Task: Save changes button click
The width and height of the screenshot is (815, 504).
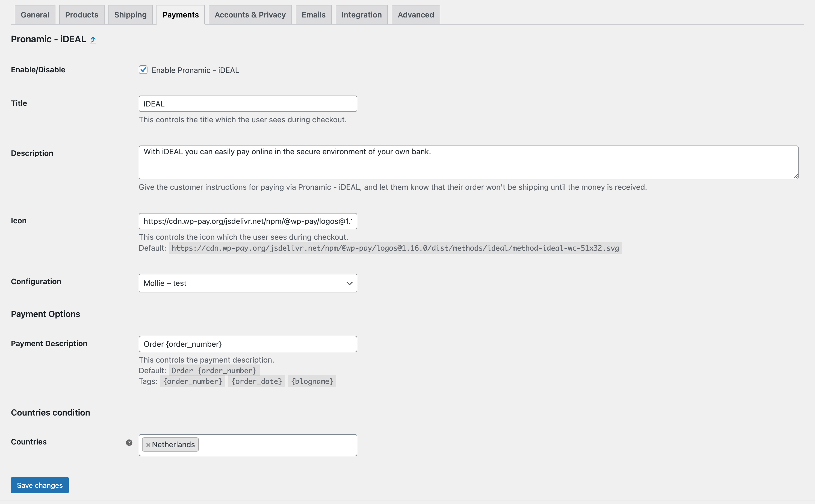Action: (x=40, y=485)
